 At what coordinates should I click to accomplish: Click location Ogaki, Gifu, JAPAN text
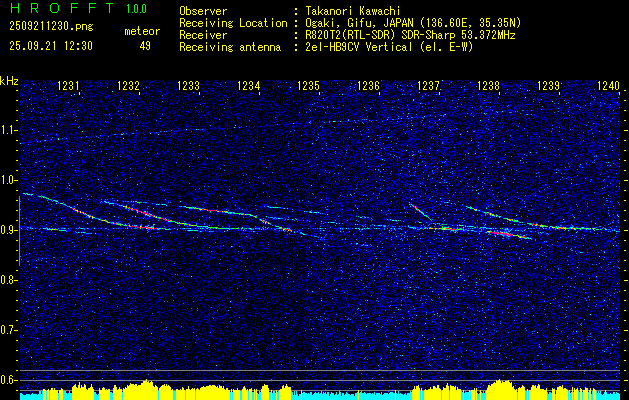413,23
